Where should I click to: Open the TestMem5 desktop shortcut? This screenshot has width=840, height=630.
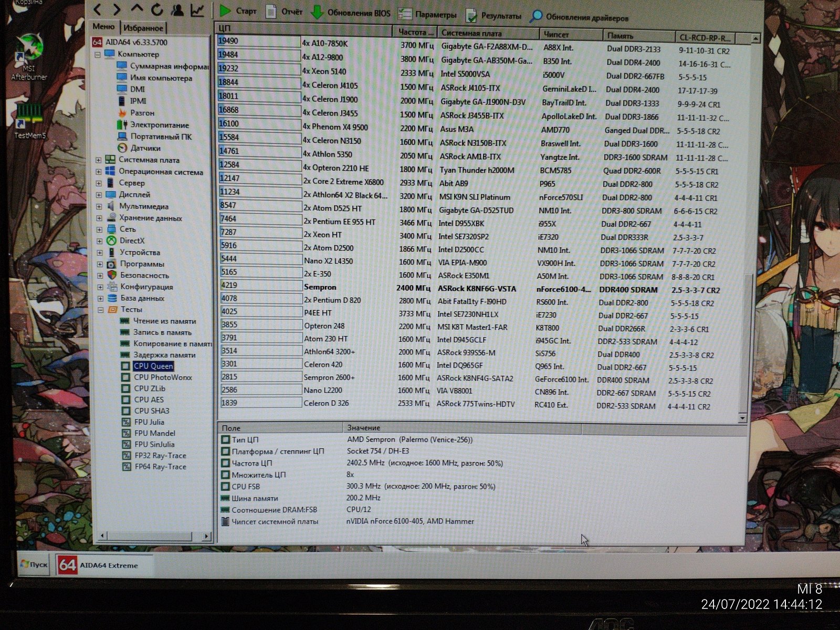29,121
